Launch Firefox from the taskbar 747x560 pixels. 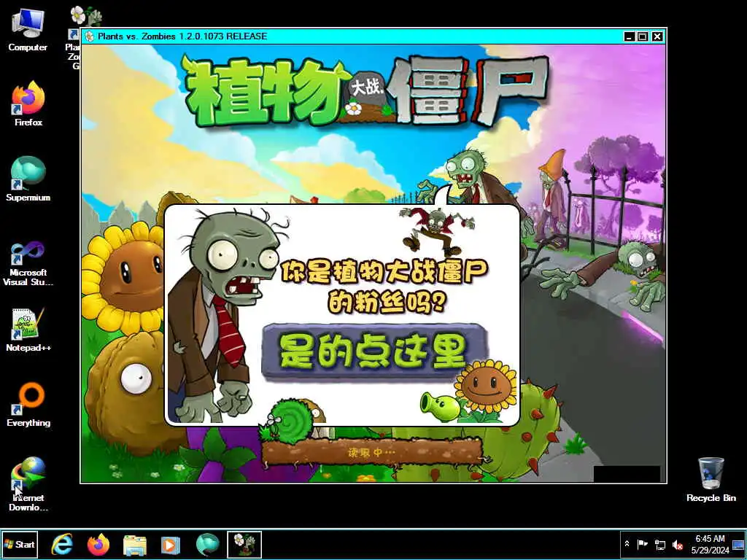tap(98, 544)
